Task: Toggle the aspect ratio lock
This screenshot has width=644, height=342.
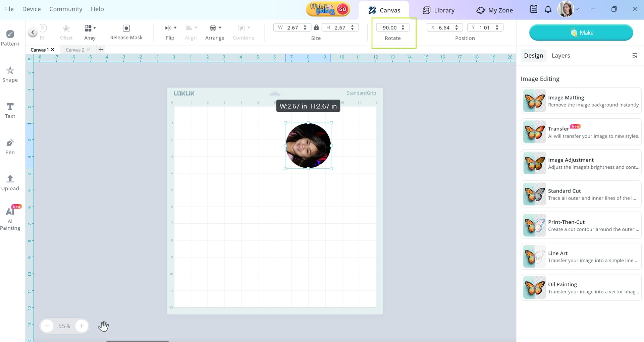Action: click(x=316, y=27)
